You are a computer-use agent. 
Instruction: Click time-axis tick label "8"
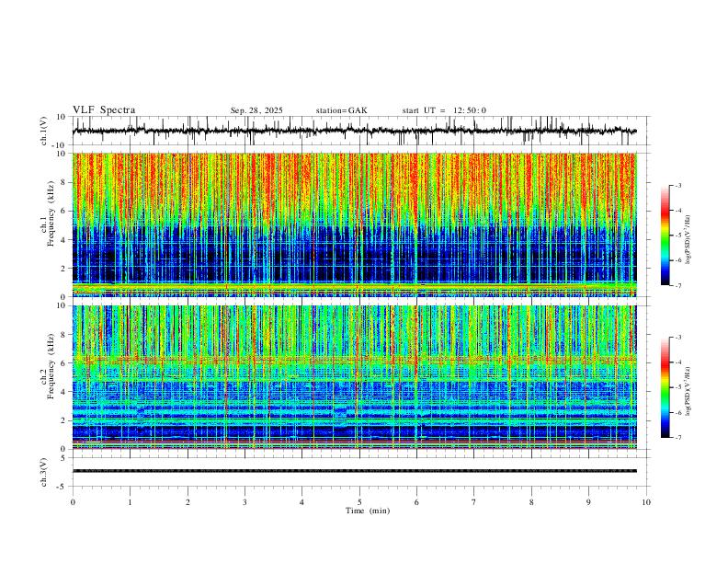pyautogui.click(x=531, y=502)
